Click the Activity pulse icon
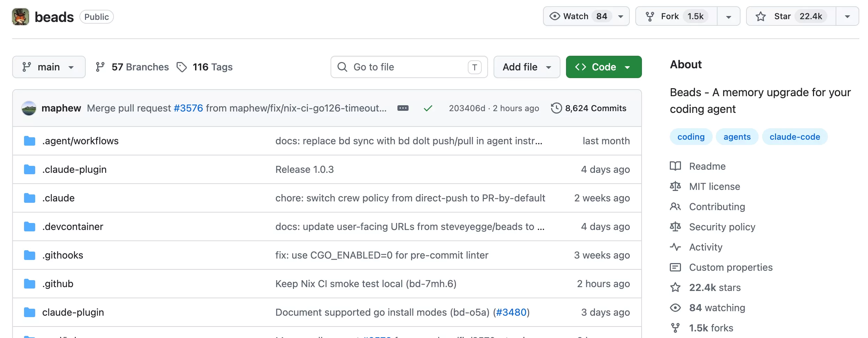This screenshot has width=868, height=338. click(675, 247)
